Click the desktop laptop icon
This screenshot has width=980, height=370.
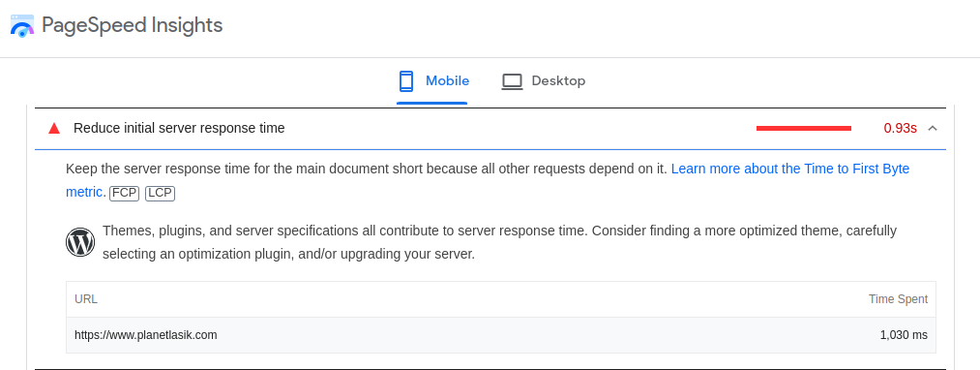pyautogui.click(x=512, y=81)
